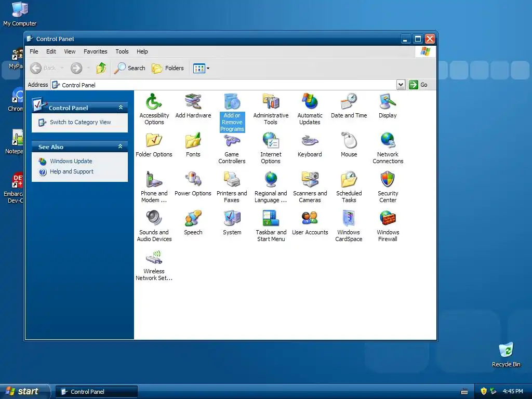Click the Back toolbar button
Image resolution: width=532 pixels, height=399 pixels.
pos(43,68)
